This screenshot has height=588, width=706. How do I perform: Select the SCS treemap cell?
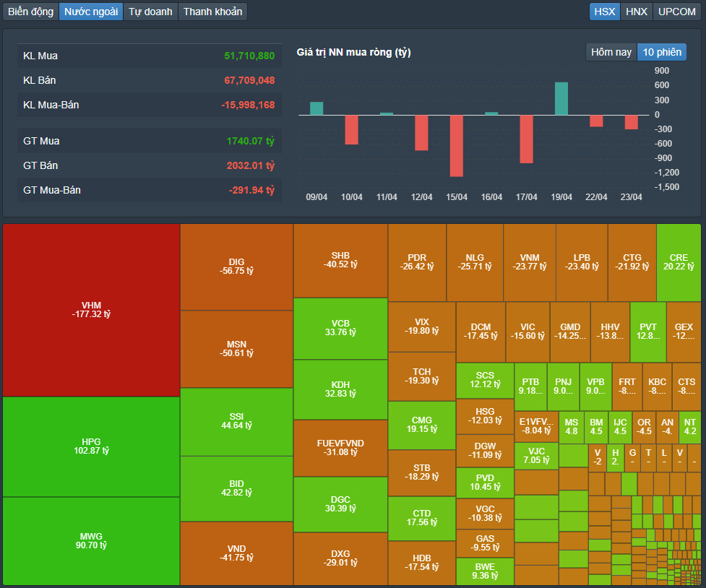pos(485,381)
